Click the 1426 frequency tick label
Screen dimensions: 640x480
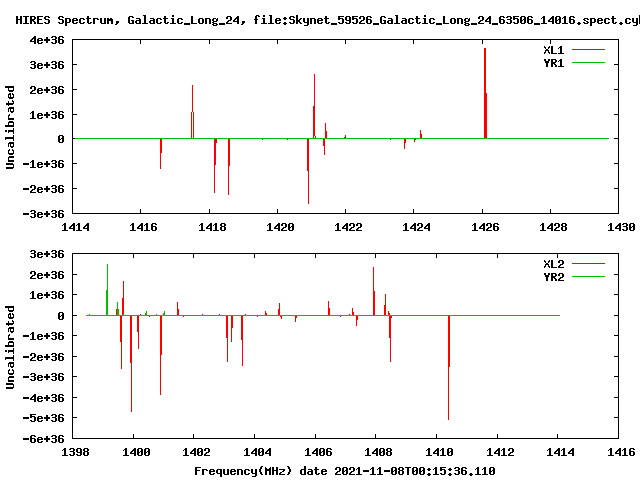click(485, 227)
